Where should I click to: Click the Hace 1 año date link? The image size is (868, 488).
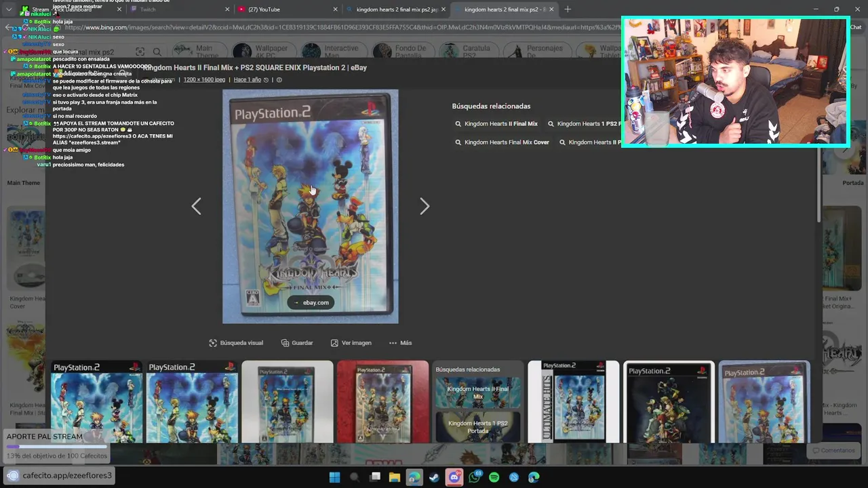pyautogui.click(x=248, y=80)
